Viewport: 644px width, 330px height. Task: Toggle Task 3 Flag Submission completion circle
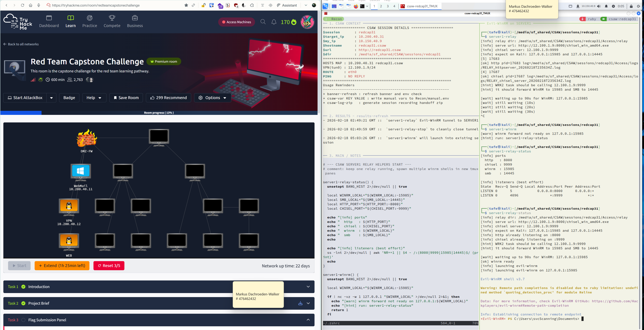pos(23,320)
